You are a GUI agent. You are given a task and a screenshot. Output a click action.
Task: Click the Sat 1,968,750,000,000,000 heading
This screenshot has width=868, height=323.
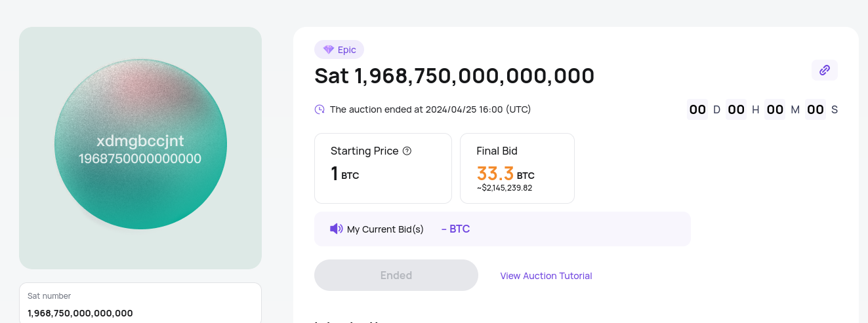[455, 76]
